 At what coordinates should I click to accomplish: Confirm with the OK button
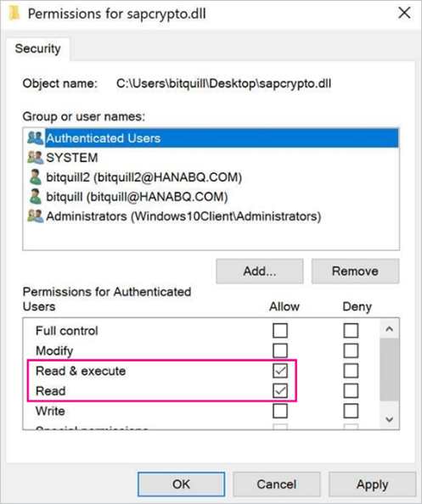coord(181,484)
